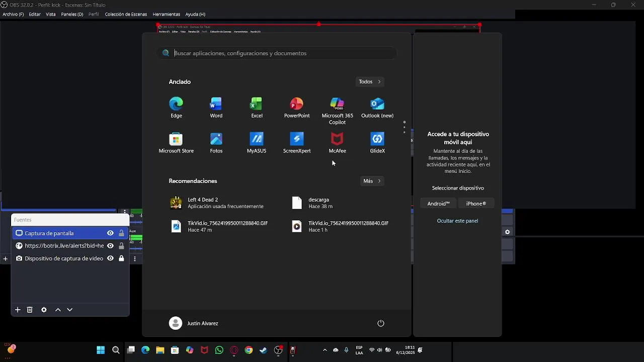
Task: Open Editar menu in OBS
Action: pos(35,15)
